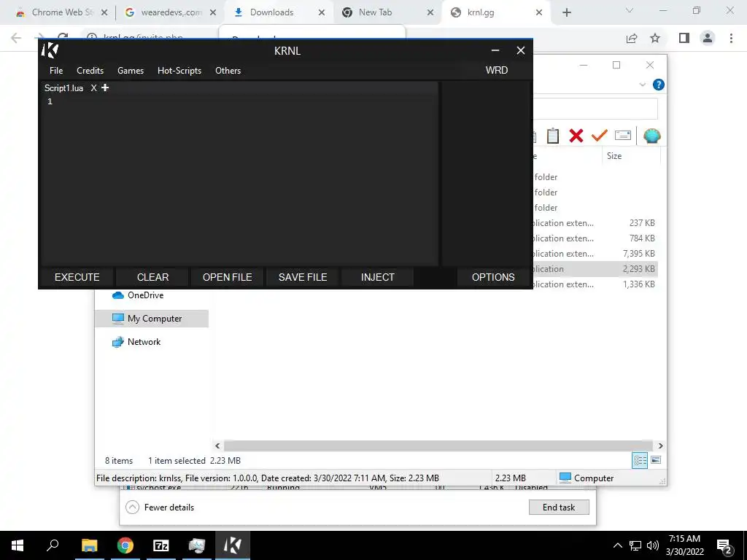Viewport: 747px width, 560px height.
Task: Minimize the KRNL window
Action: click(495, 50)
